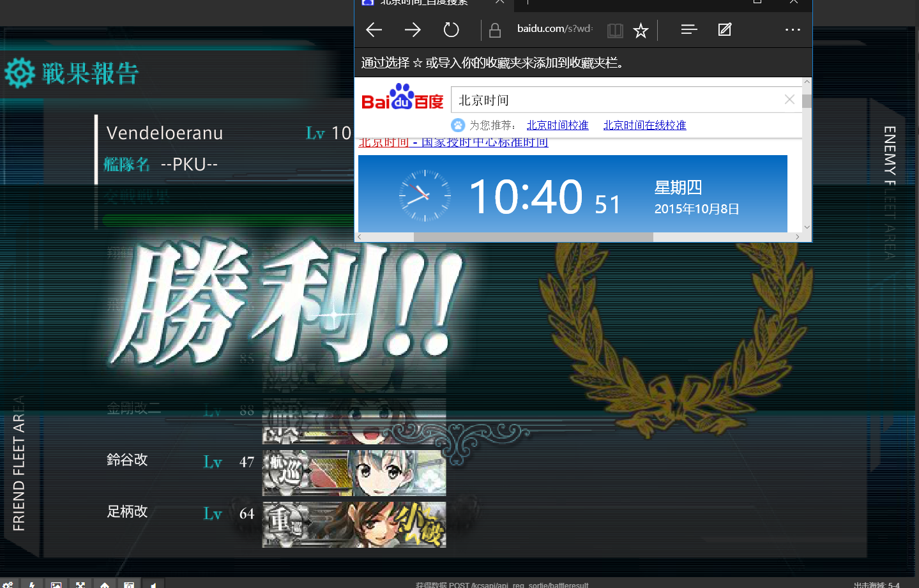Click the fullscreen arrows toolbar icon
Image resolution: width=919 pixels, height=588 pixels.
coord(80,584)
